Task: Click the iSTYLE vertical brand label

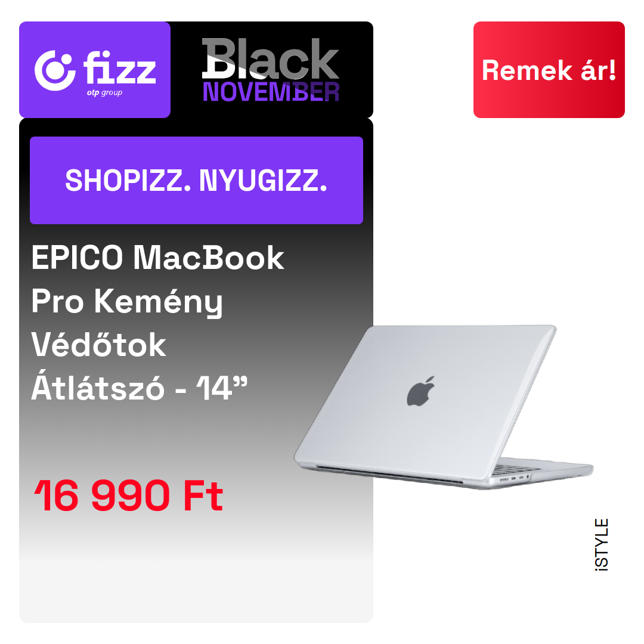Action: (x=601, y=544)
